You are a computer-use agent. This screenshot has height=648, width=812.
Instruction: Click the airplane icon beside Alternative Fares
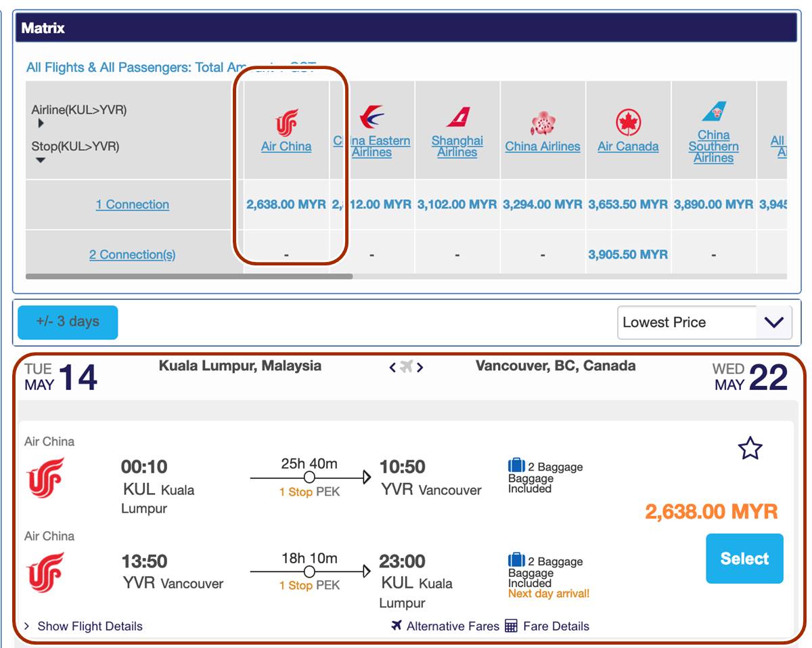pyautogui.click(x=397, y=625)
